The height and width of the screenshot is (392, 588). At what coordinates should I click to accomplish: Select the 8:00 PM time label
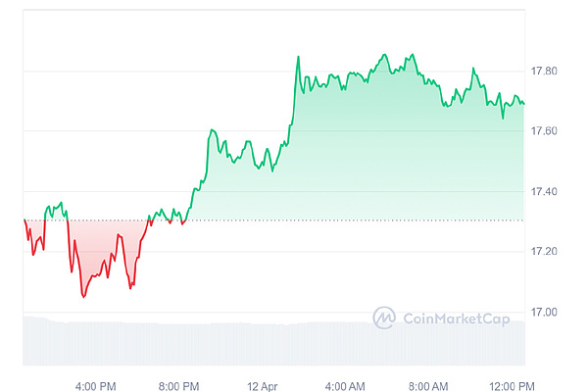(x=179, y=384)
